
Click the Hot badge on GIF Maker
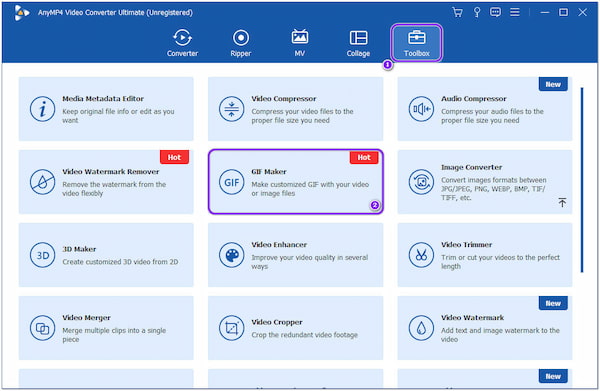pyautogui.click(x=364, y=157)
